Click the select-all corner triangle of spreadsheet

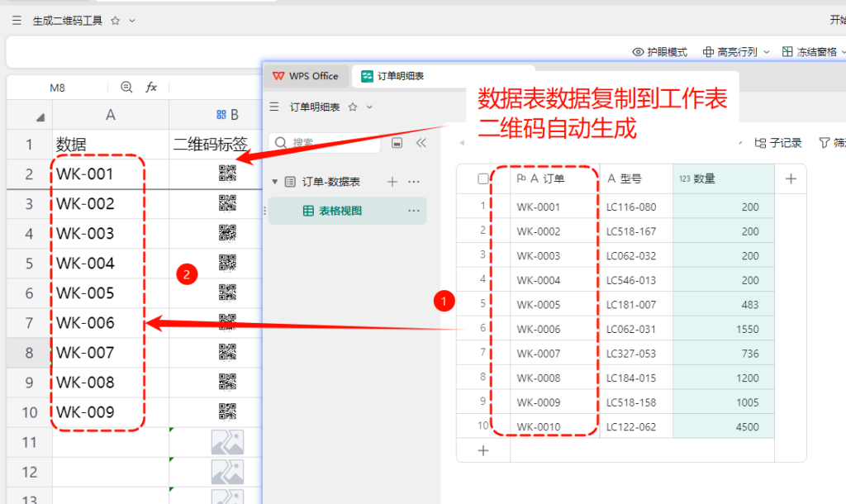coord(40,117)
